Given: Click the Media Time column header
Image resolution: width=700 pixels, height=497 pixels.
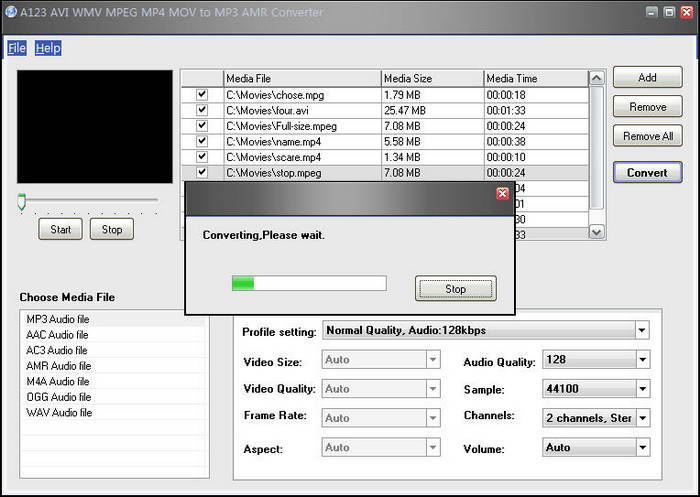Looking at the screenshot, I should coord(536,79).
